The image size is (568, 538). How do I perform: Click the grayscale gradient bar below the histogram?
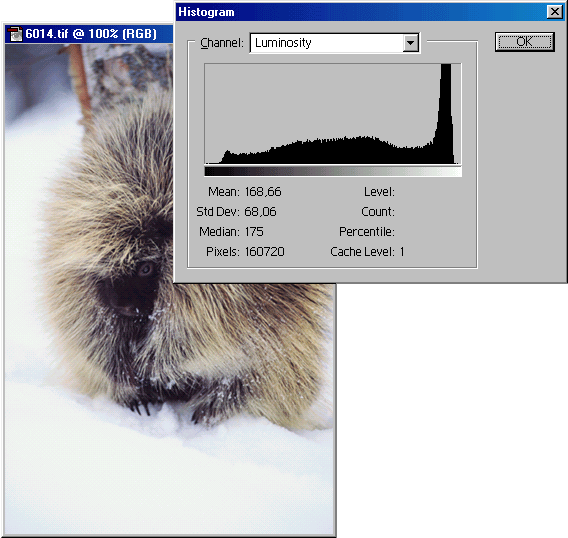click(x=333, y=171)
